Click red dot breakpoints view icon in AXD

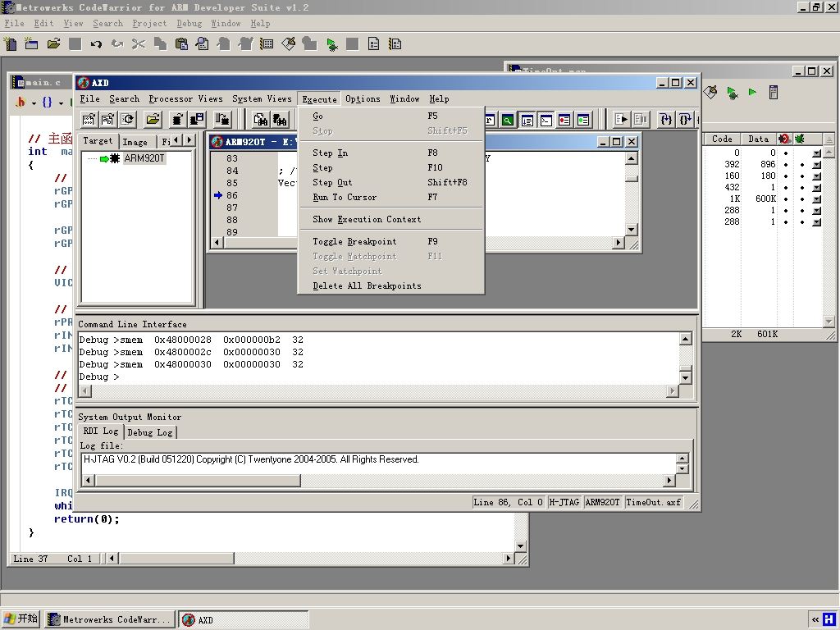pyautogui.click(x=564, y=120)
